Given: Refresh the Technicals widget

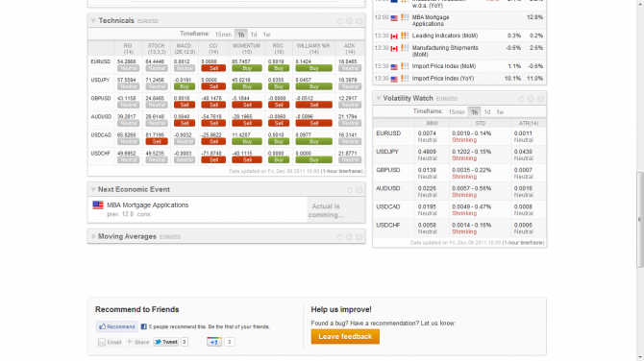Looking at the screenshot, I should [x=339, y=21].
